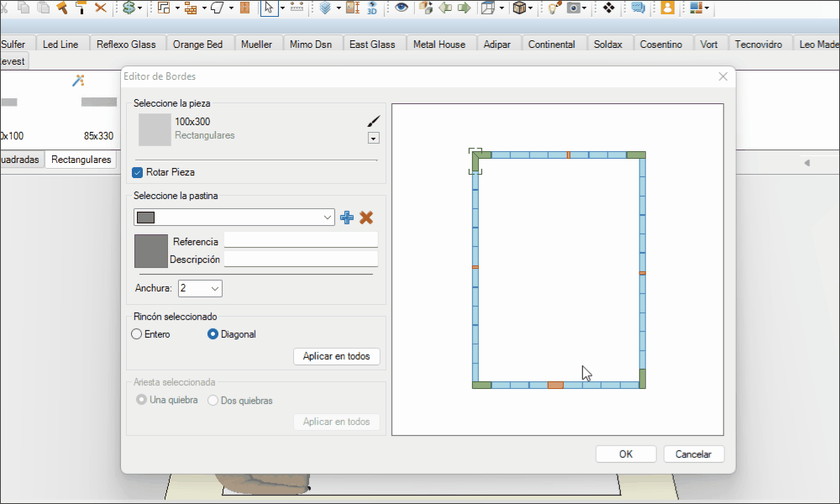This screenshot has height=504, width=840.
Task: Select the Rectangulares tab in left panel
Action: [x=81, y=160]
